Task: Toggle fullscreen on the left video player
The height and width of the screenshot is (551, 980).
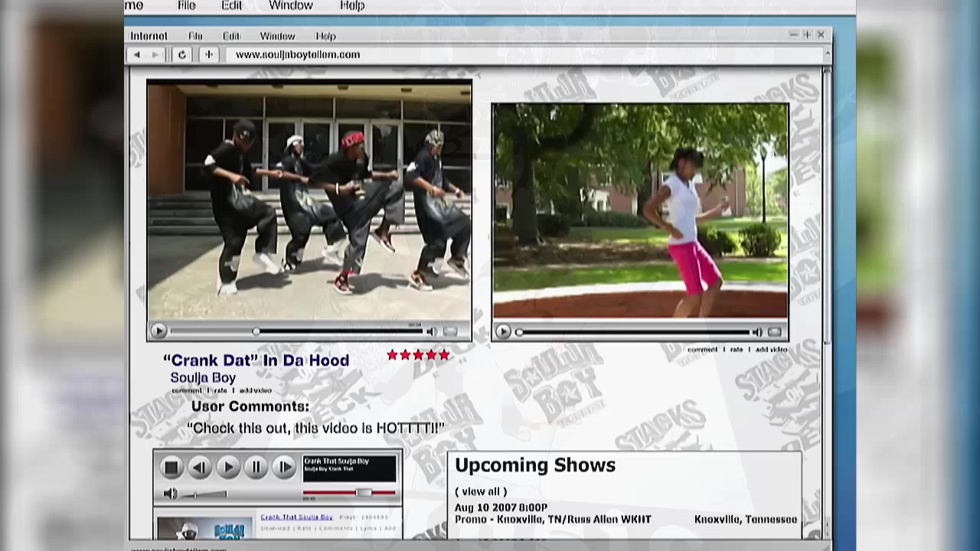Action: (451, 331)
